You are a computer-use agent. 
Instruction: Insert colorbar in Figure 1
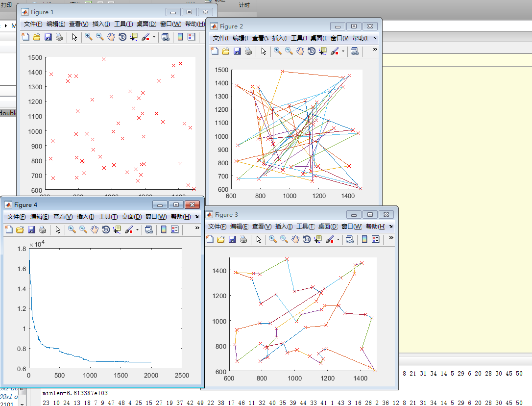click(x=180, y=37)
